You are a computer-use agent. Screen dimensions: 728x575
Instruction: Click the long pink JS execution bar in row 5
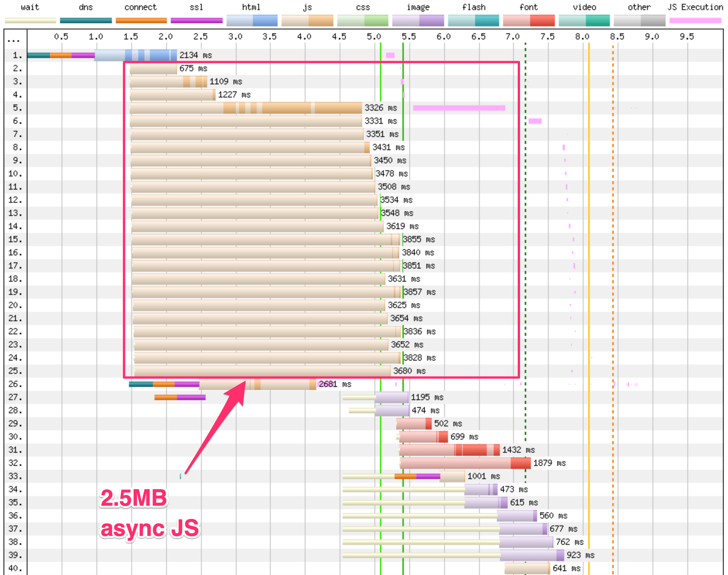pos(459,108)
